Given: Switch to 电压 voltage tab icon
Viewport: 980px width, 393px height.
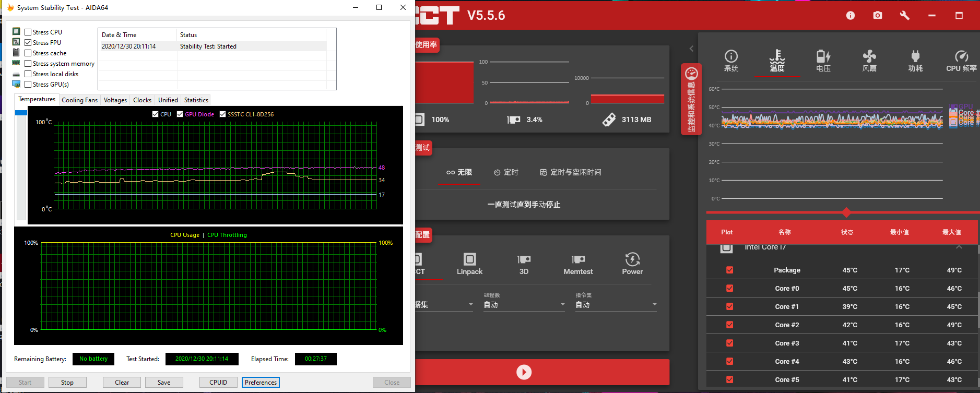Looking at the screenshot, I should tap(823, 61).
